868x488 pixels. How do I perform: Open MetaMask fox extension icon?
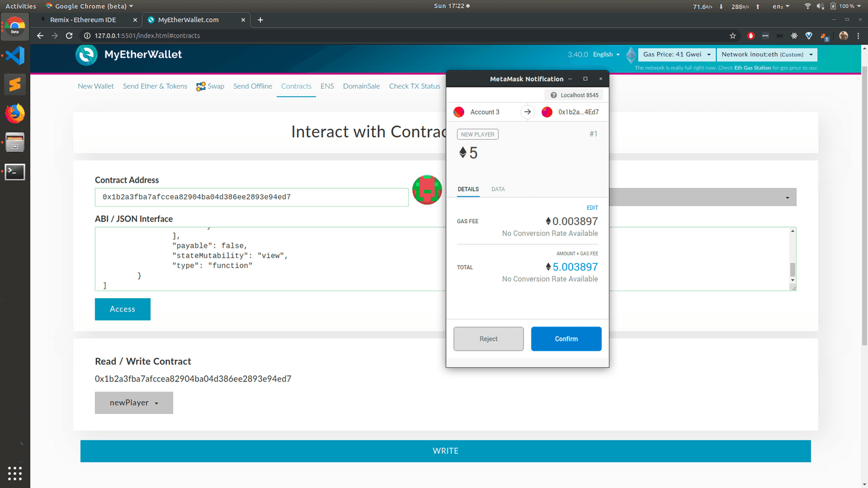click(825, 36)
